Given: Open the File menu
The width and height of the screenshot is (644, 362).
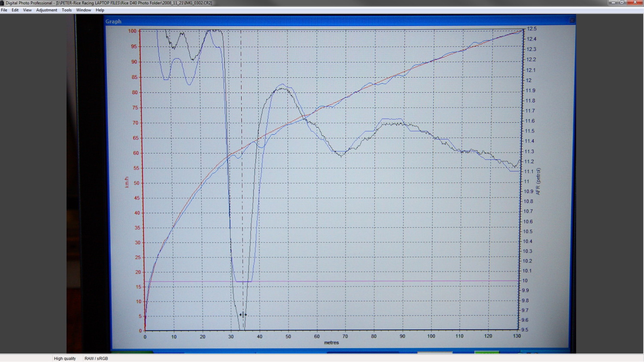Looking at the screenshot, I should [x=4, y=10].
